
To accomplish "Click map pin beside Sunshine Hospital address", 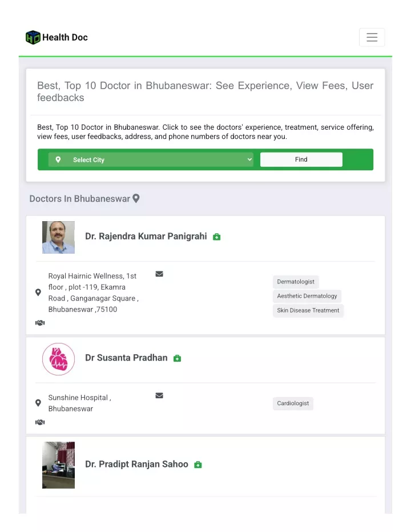I will click(x=38, y=403).
